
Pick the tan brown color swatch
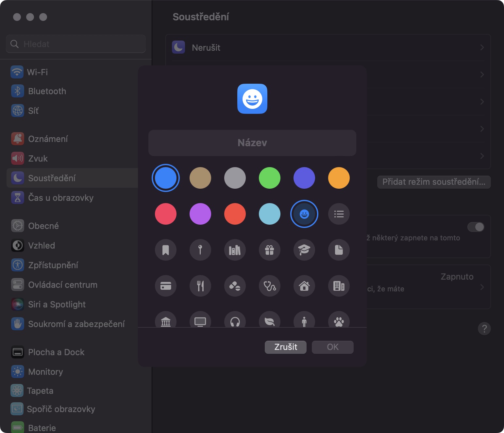(200, 178)
